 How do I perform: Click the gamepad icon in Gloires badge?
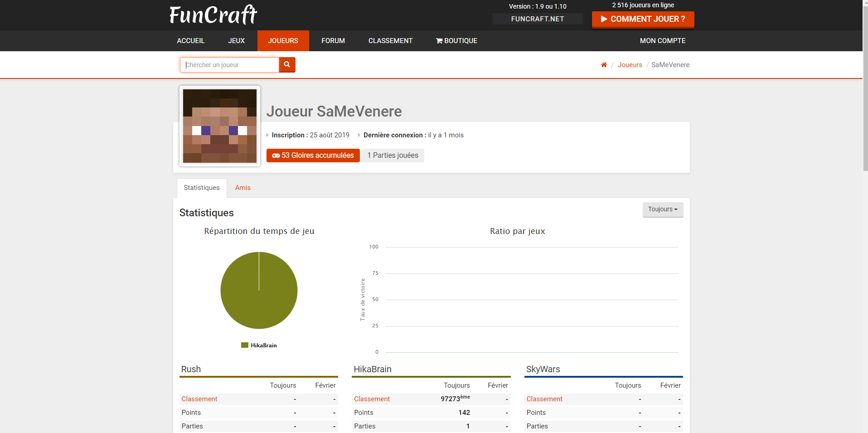coord(276,156)
